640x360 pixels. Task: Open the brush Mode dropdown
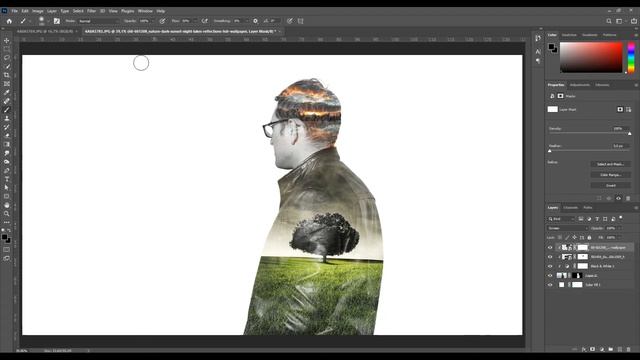pos(99,21)
